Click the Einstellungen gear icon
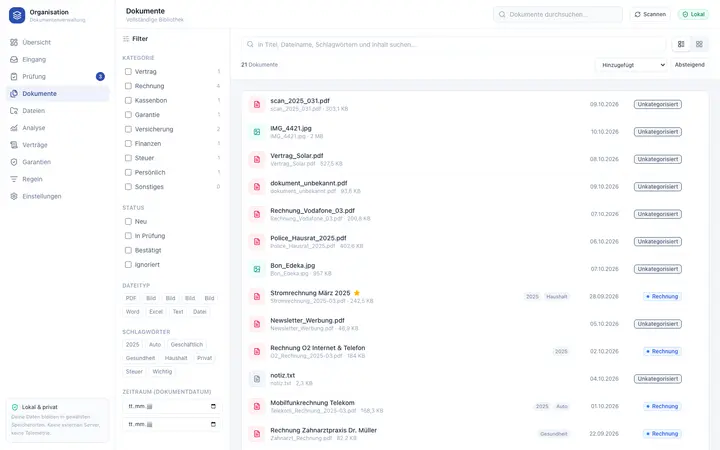720x450 pixels. tap(14, 196)
